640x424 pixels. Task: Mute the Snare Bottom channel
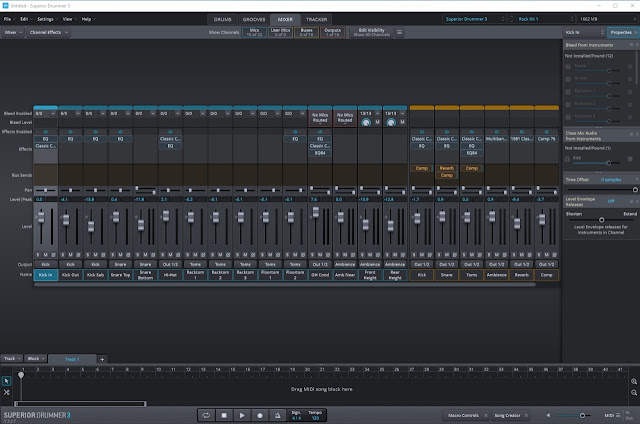(145, 255)
